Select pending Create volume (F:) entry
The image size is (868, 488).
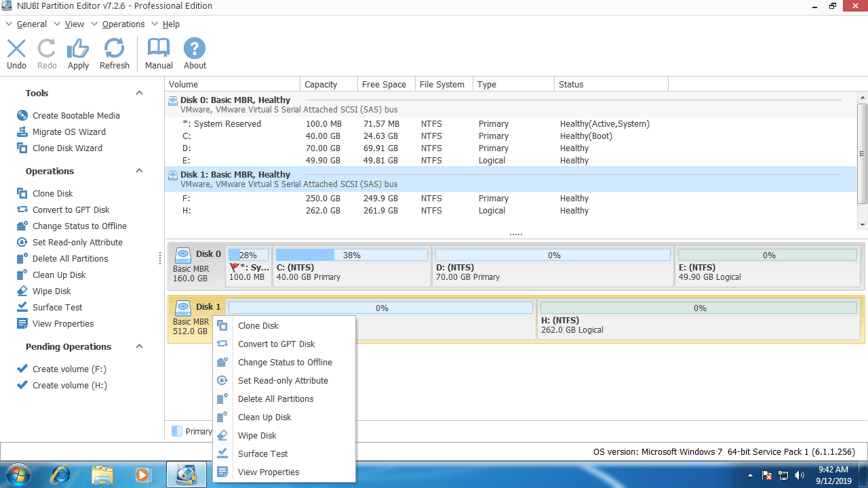(x=69, y=369)
